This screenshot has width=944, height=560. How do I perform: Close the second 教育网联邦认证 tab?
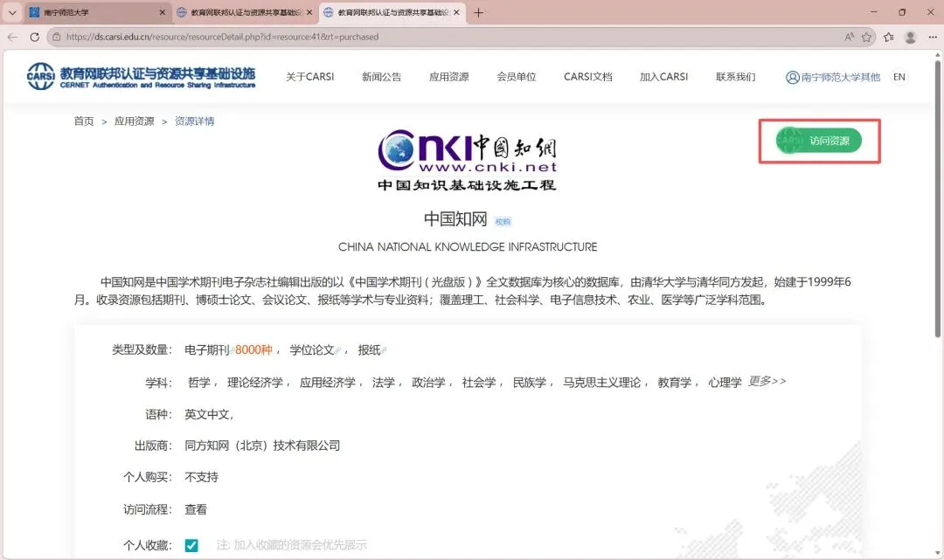(309, 12)
